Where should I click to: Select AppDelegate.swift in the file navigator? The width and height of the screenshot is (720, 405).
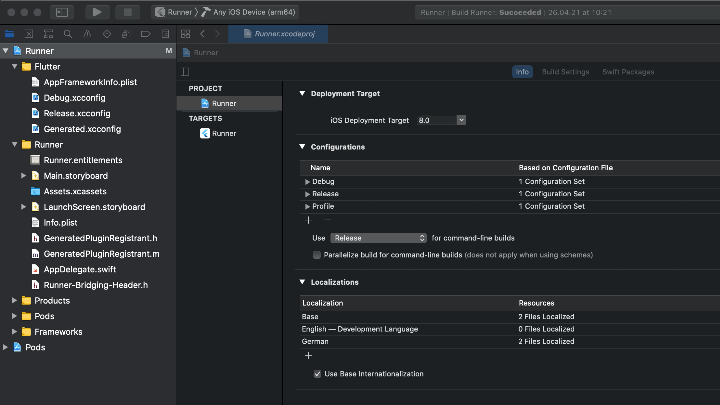pos(80,269)
